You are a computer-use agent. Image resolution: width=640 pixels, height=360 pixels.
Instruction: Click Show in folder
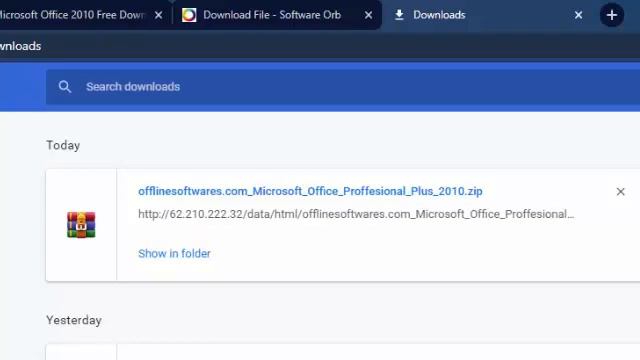[174, 253]
